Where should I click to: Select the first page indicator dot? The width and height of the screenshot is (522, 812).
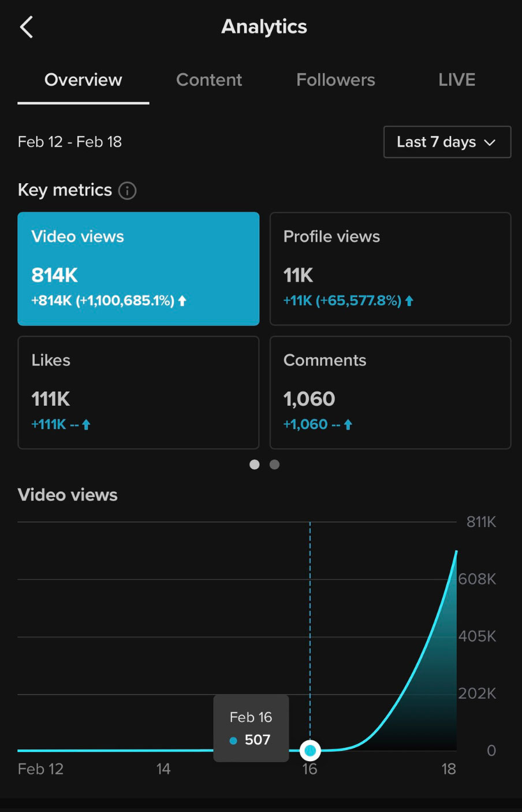(254, 465)
